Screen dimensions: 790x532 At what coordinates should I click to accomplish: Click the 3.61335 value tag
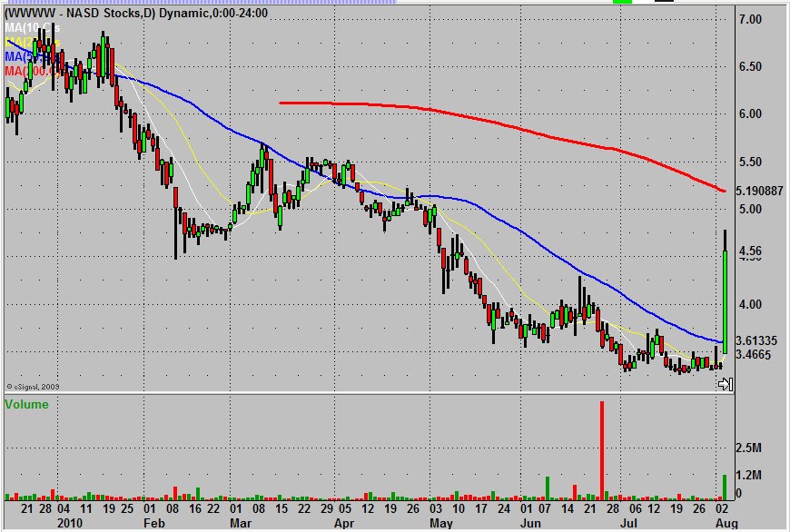tap(755, 340)
